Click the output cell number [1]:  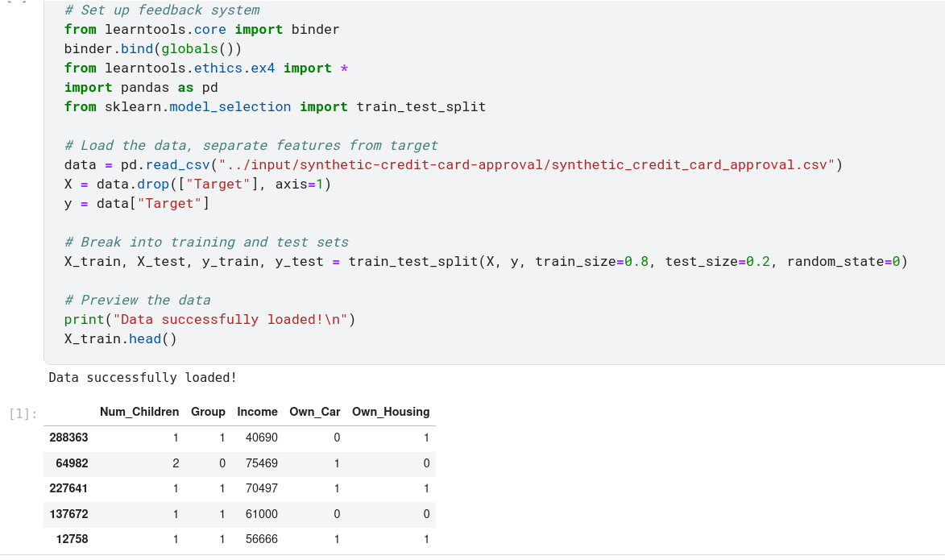[x=23, y=414]
